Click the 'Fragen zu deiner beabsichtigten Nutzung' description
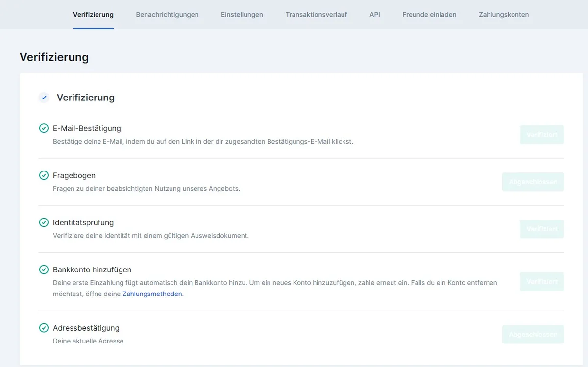588x367 pixels. point(147,188)
